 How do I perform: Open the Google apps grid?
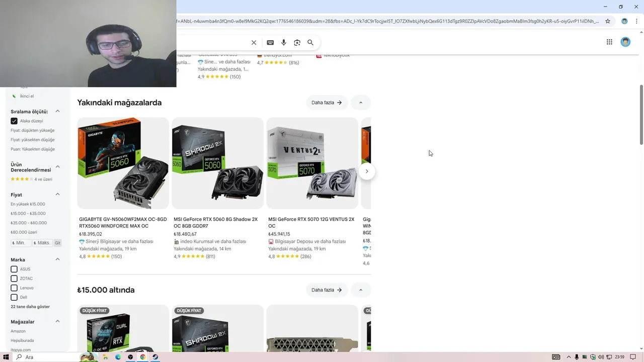(x=609, y=42)
